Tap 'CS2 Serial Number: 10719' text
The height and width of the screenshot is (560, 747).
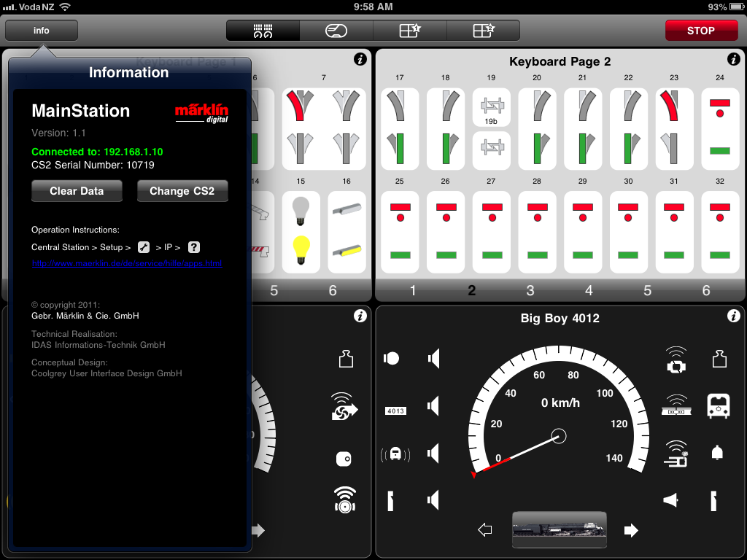(93, 166)
